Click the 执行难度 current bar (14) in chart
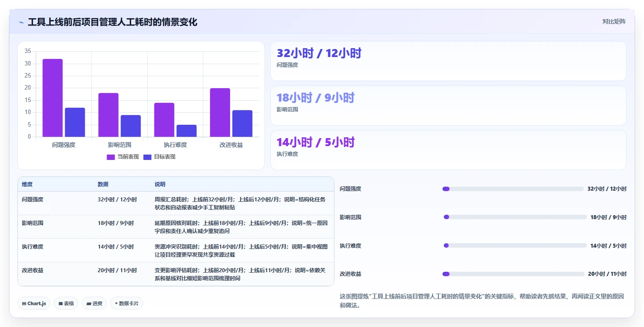 coord(164,120)
